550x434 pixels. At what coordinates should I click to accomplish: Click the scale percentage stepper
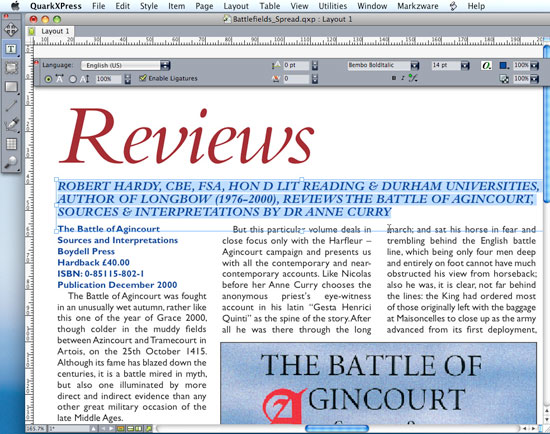tap(128, 79)
